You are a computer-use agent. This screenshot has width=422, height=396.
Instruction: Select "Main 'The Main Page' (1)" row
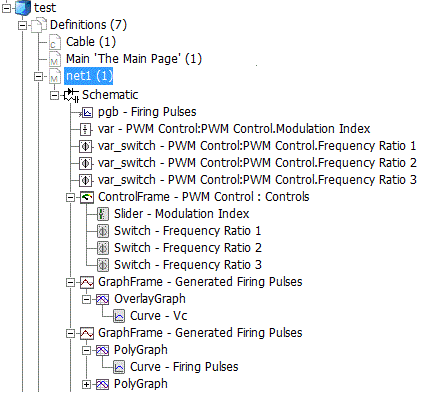coord(134,59)
